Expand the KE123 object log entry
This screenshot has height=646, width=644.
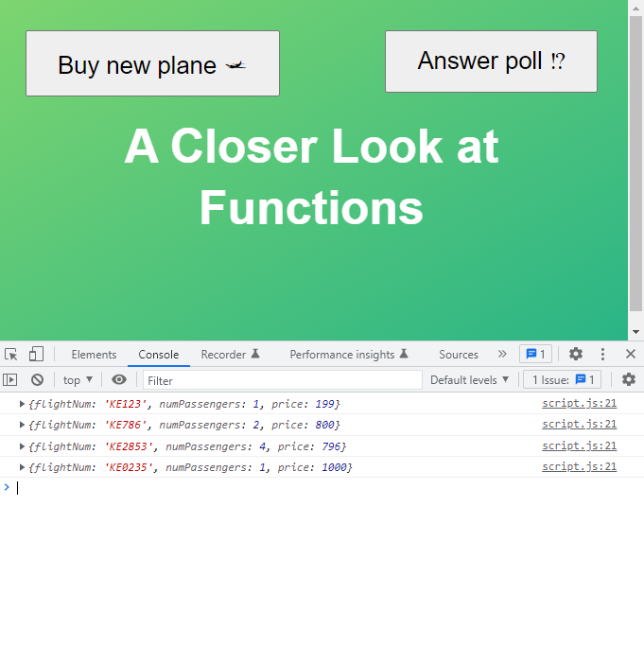pyautogui.click(x=22, y=404)
